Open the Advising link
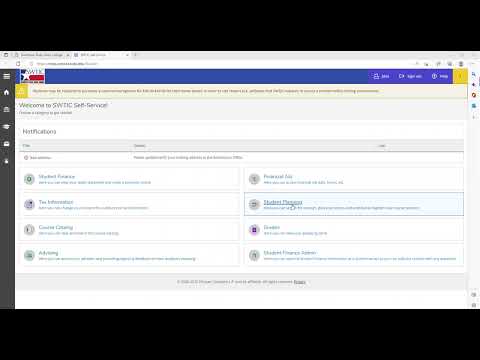This screenshot has width=480, height=360. coord(48,253)
